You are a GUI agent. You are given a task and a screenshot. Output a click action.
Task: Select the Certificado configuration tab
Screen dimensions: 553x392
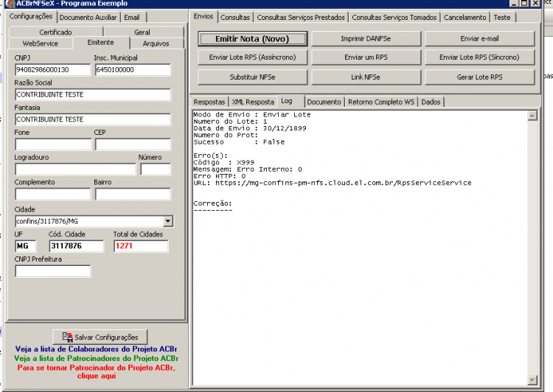[x=56, y=32]
